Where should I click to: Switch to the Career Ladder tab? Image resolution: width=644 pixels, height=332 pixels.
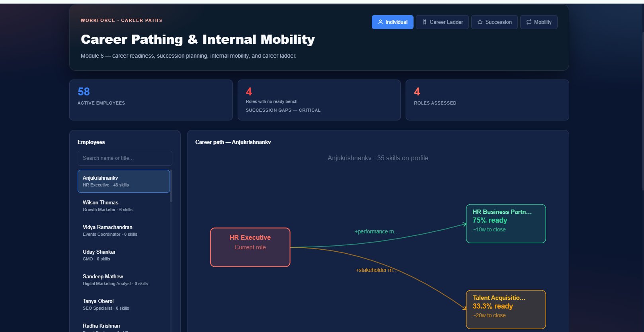[442, 22]
